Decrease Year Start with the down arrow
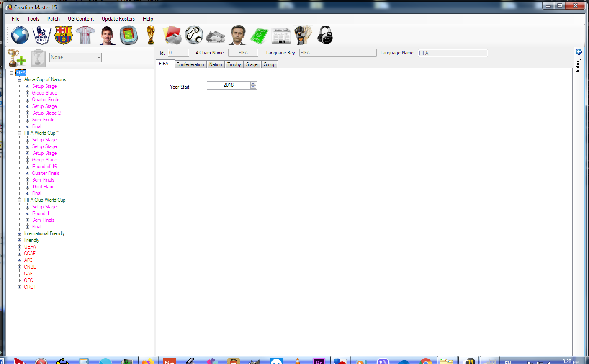The height and width of the screenshot is (364, 589). tap(253, 87)
